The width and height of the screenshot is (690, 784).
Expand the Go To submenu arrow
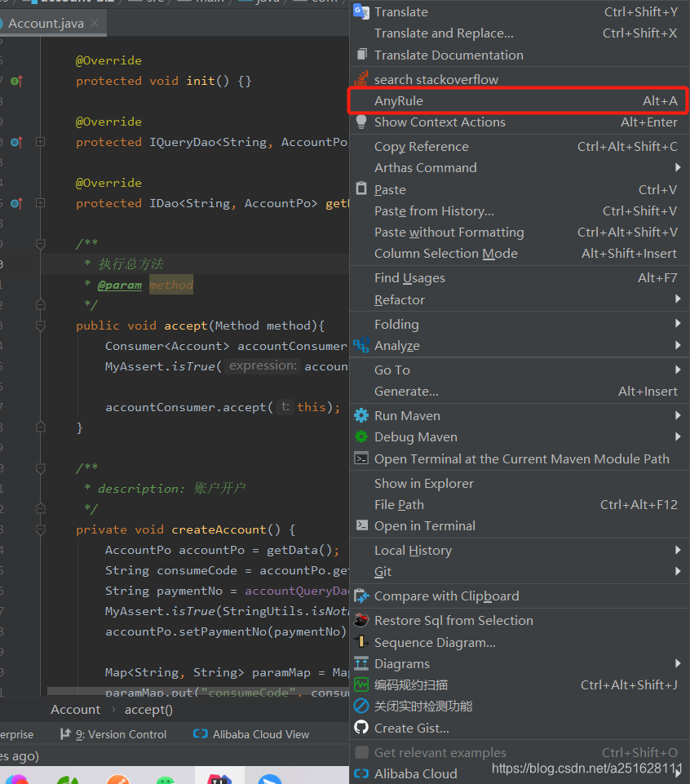click(678, 370)
